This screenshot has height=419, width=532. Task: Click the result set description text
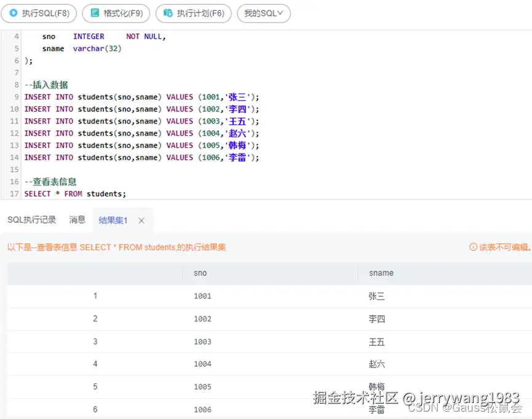point(116,247)
